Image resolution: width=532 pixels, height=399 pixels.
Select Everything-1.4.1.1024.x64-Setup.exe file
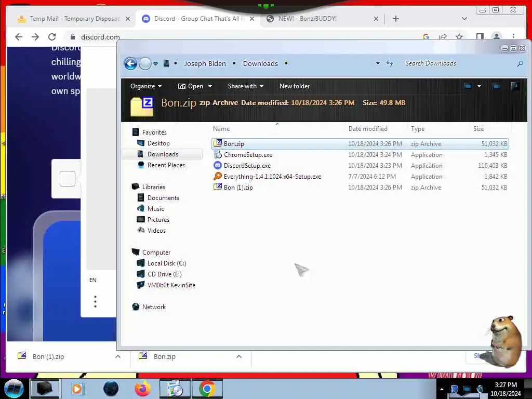360,177
